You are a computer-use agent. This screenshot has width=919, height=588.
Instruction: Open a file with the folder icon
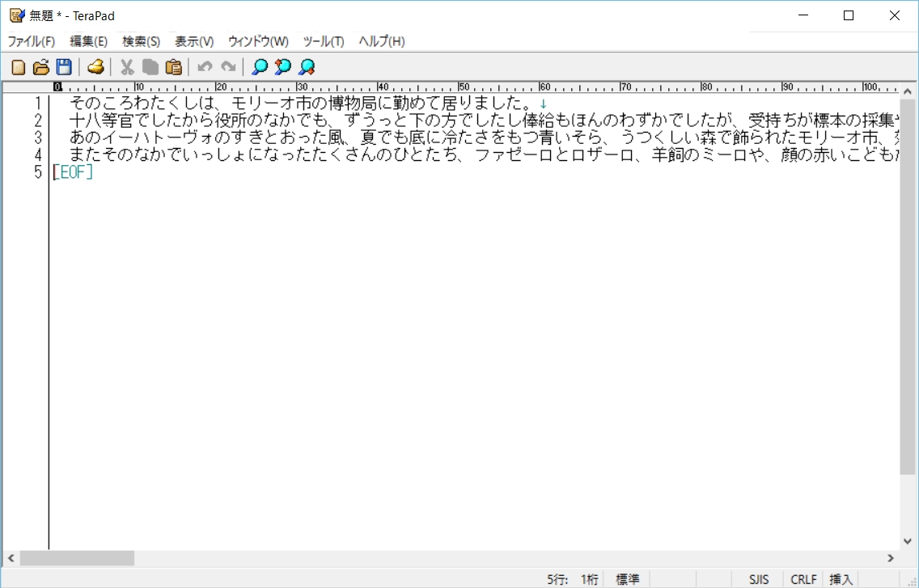[x=41, y=67]
